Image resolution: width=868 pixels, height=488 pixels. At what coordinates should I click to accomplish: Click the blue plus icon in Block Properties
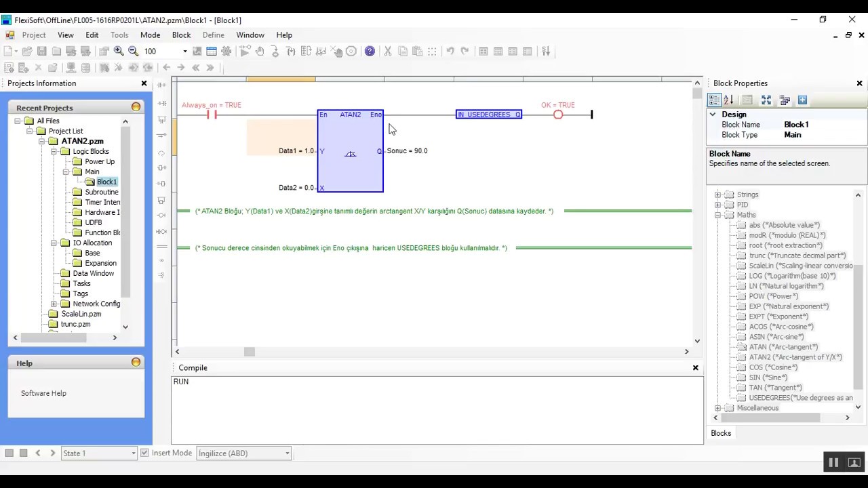[x=802, y=100]
